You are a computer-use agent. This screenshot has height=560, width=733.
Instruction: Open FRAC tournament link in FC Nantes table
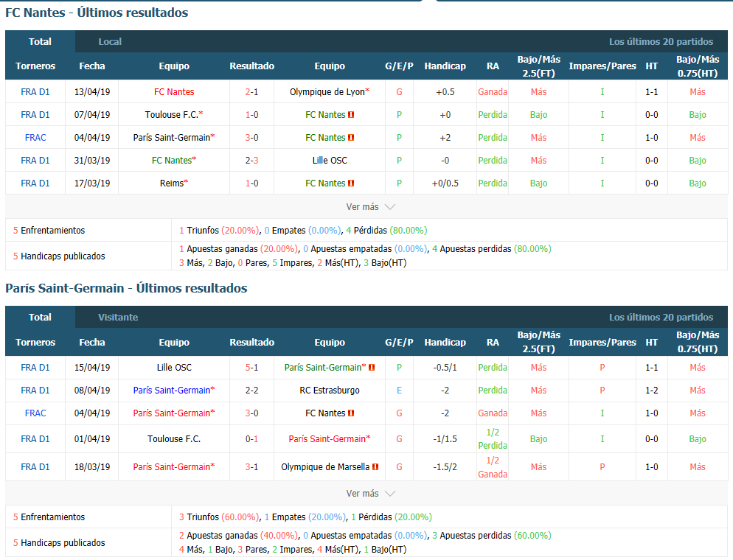(35, 138)
